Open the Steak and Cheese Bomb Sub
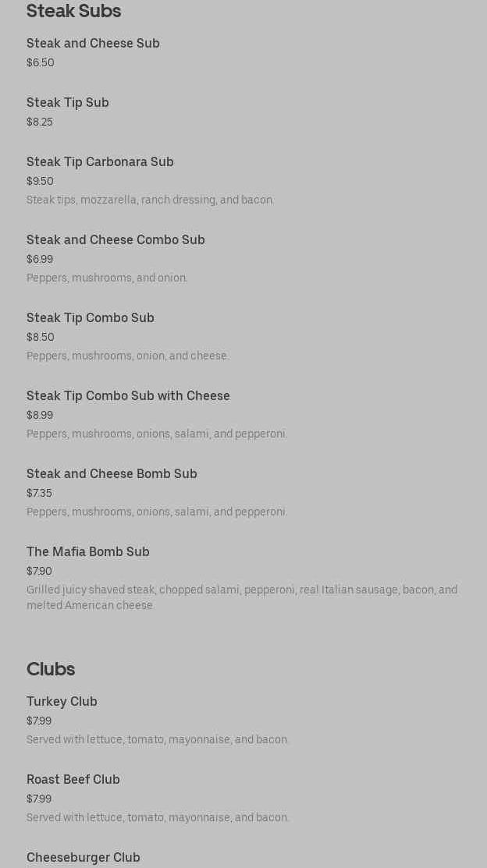487x868 pixels. [x=112, y=474]
